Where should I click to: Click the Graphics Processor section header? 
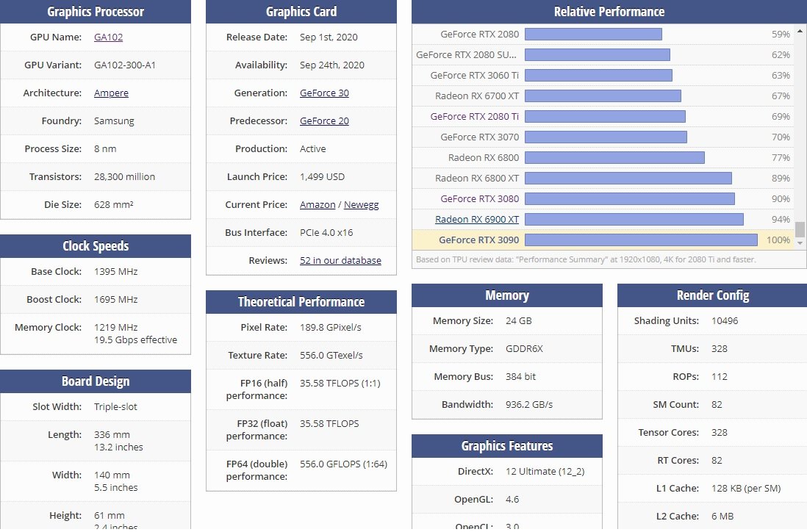(96, 11)
